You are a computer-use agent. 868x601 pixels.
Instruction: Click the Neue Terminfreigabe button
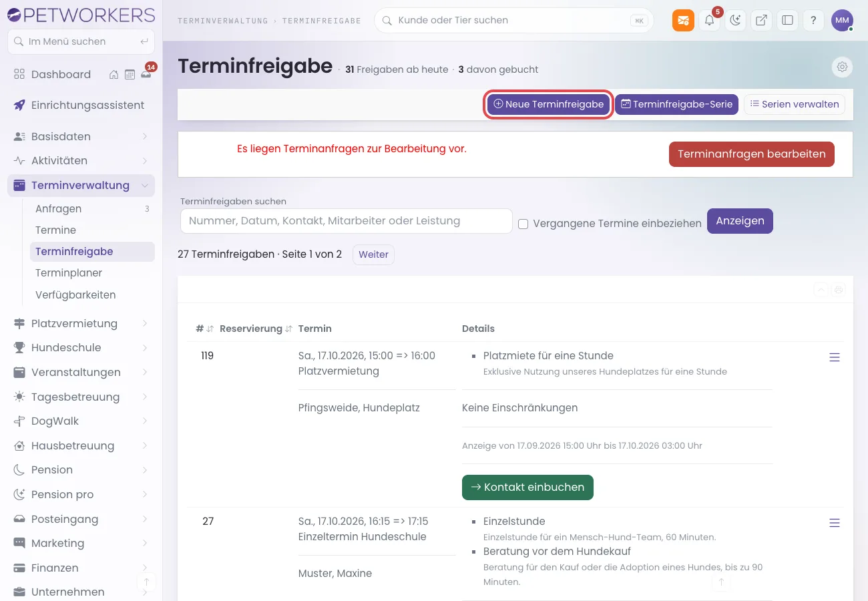click(x=548, y=104)
